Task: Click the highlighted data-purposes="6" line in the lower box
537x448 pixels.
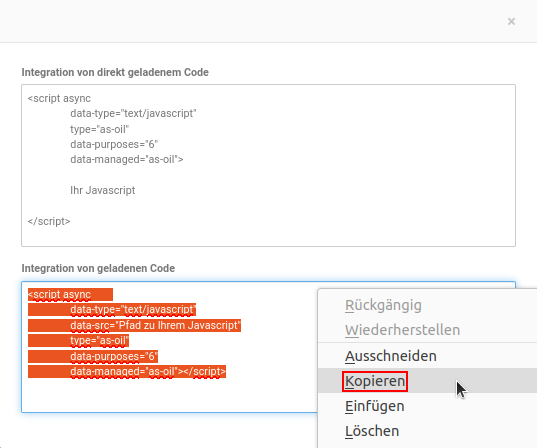Action: coord(114,356)
